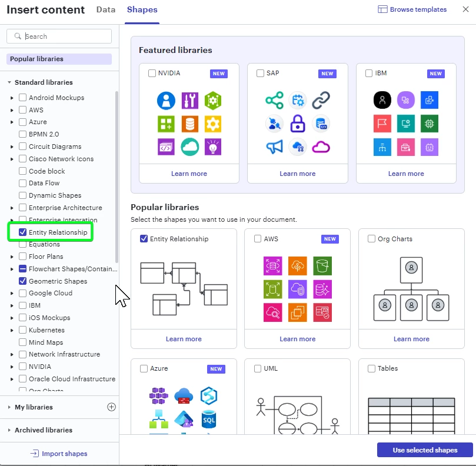The height and width of the screenshot is (466, 476).
Task: Click the Tables grid thumbnail
Action: click(x=411, y=415)
